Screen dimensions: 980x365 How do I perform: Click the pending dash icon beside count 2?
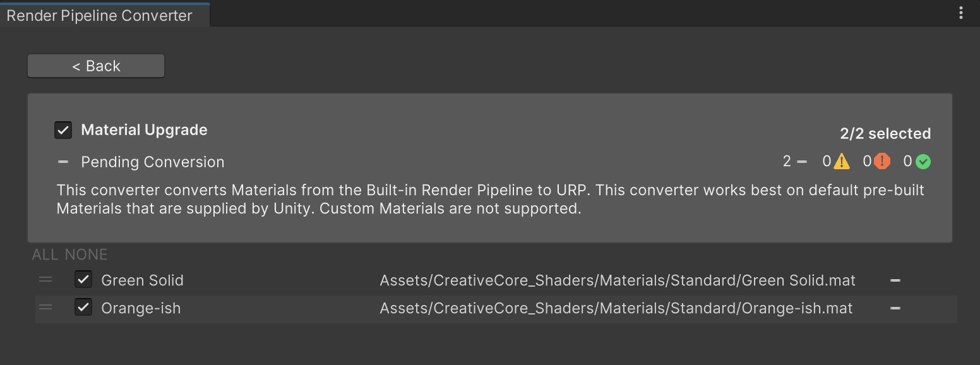[802, 162]
